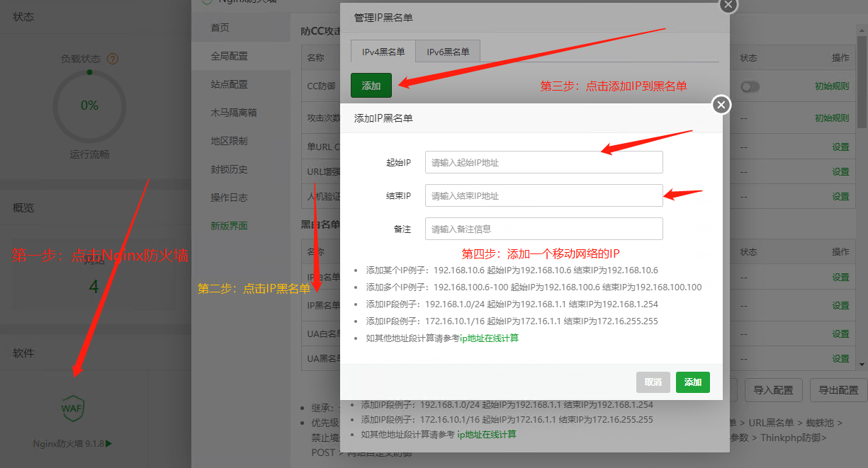Click 设置 in the IP白名单 row
Viewport: 868px width, 468px height.
click(840, 278)
